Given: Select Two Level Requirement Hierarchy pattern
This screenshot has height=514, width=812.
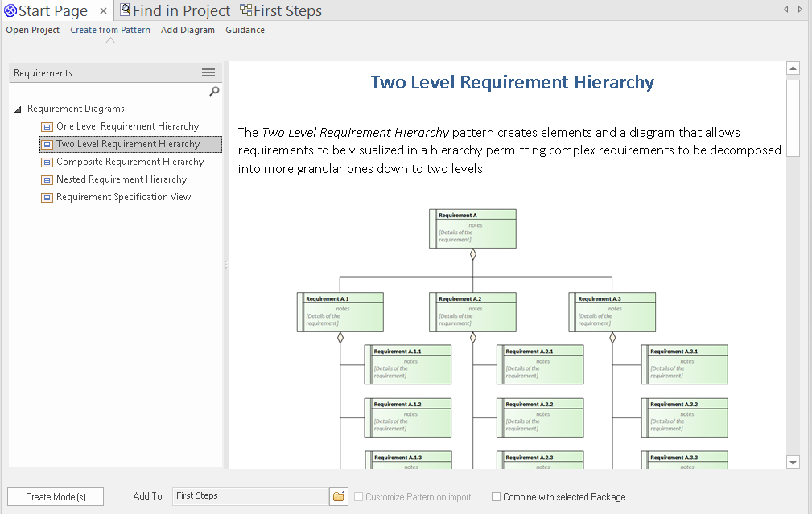Looking at the screenshot, I should pos(128,144).
